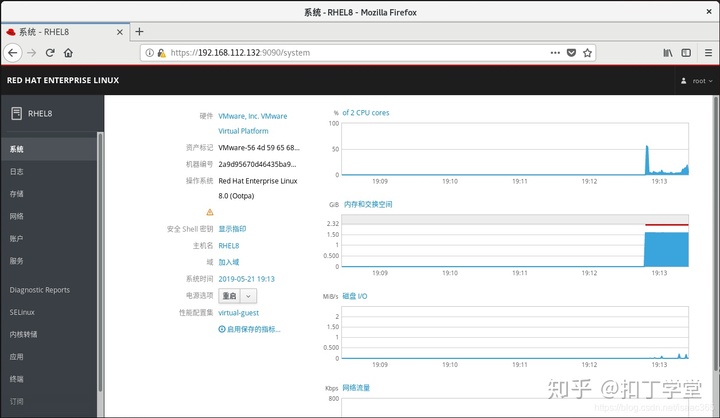The height and width of the screenshot is (418, 720).
Task: Open the Firefox home page icon
Action: pos(68,53)
